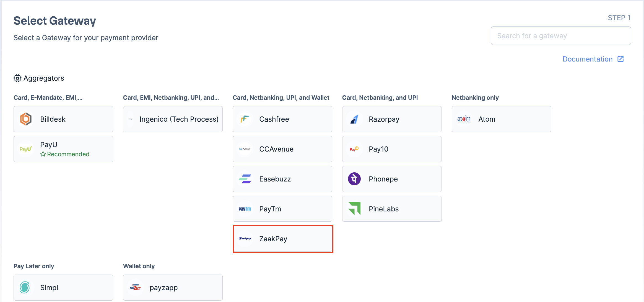Choose the CCAvenue gateway card
Image resolution: width=644 pixels, height=302 pixels.
(x=282, y=149)
